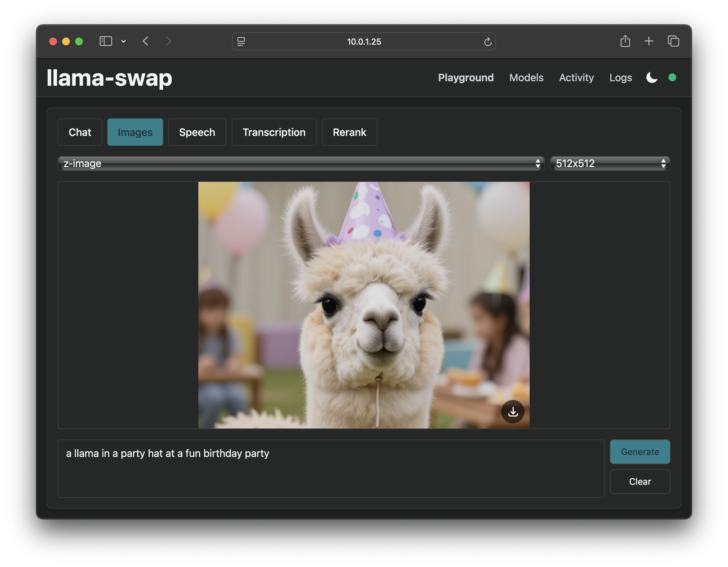The width and height of the screenshot is (728, 567).
Task: Open the Speech tab
Action: [197, 132]
